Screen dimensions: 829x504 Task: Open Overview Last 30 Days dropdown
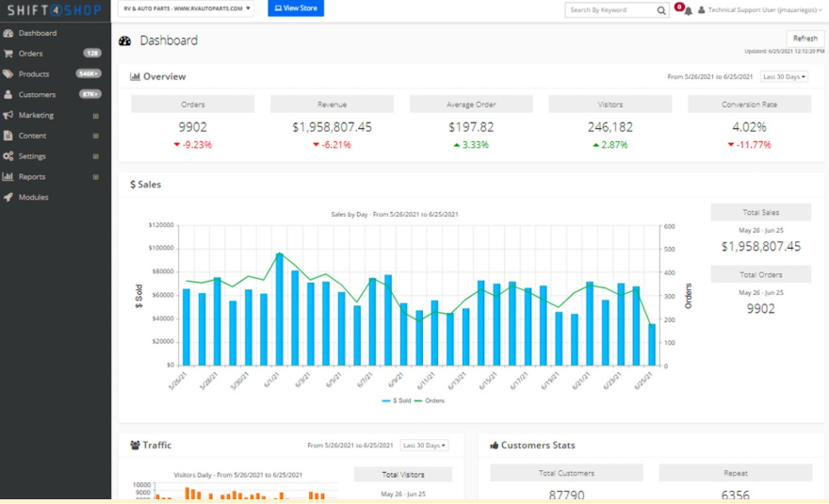[784, 76]
